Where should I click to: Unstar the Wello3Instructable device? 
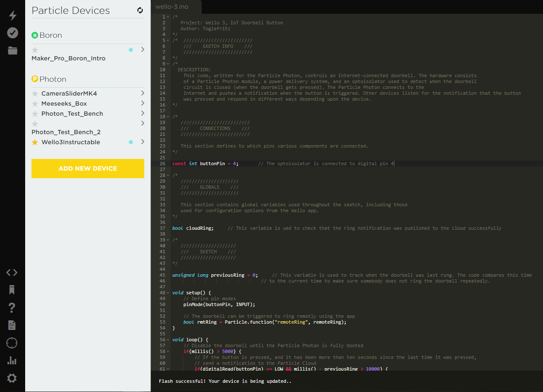(35, 142)
